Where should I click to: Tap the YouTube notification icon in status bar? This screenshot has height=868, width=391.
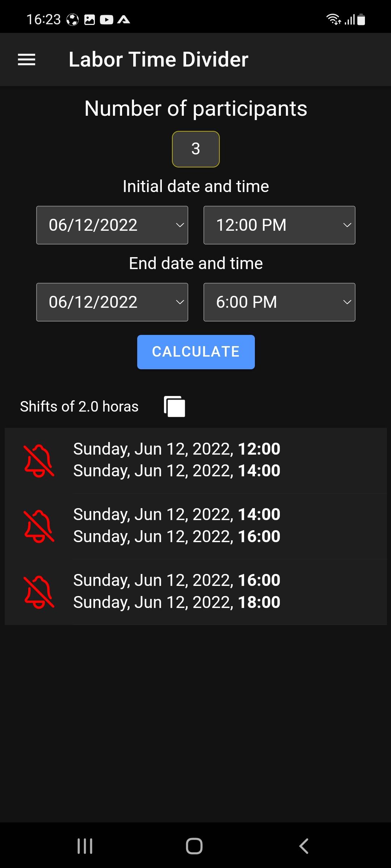pos(106,20)
